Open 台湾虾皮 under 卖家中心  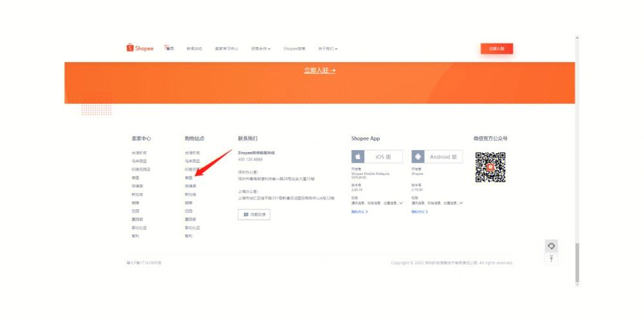click(139, 153)
